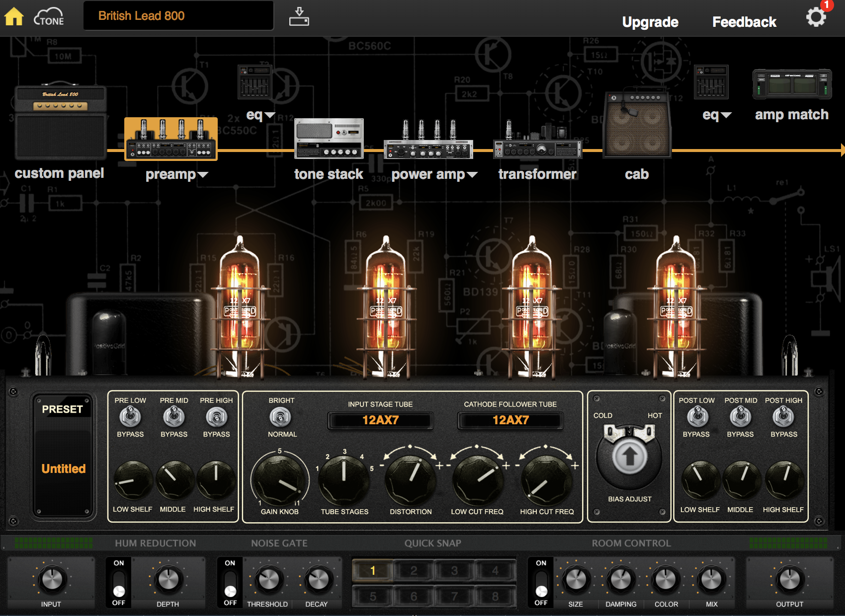This screenshot has width=845, height=616.
Task: Select Quick Snap slot 1
Action: point(372,571)
